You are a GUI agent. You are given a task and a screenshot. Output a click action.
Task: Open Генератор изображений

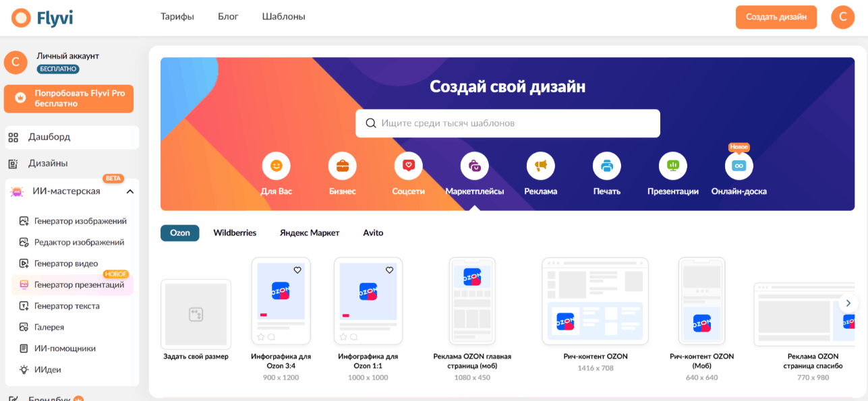(x=80, y=221)
